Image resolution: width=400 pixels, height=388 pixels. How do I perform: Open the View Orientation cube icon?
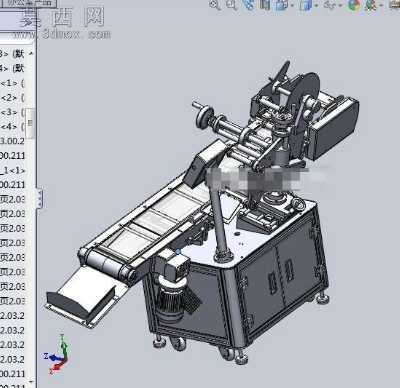[x=281, y=5]
